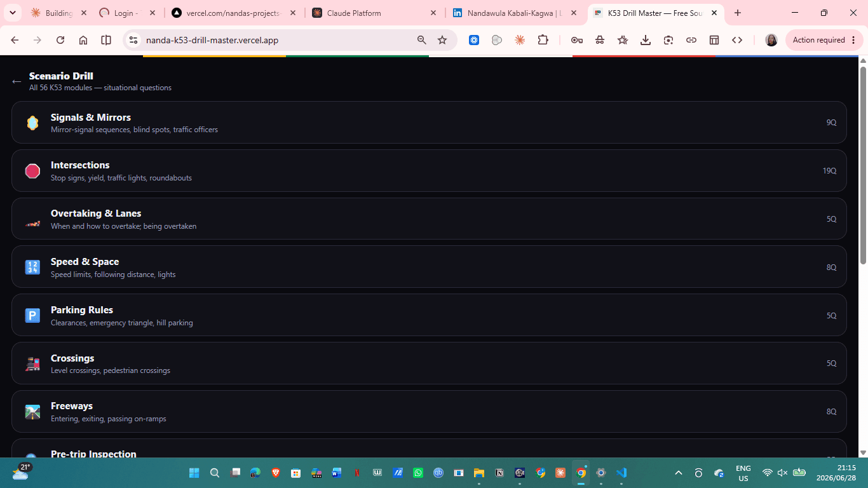Image resolution: width=868 pixels, height=488 pixels.
Task: Click the address bar URL field
Action: [x=273, y=40]
